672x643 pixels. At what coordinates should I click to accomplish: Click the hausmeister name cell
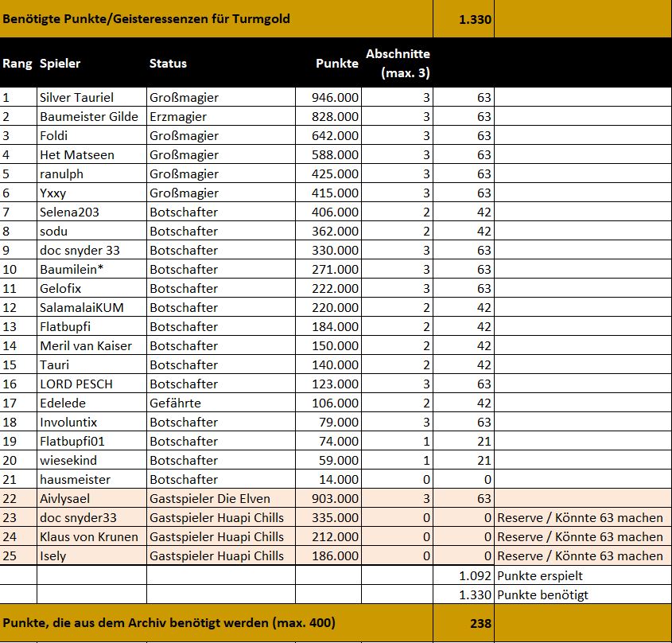75,479
